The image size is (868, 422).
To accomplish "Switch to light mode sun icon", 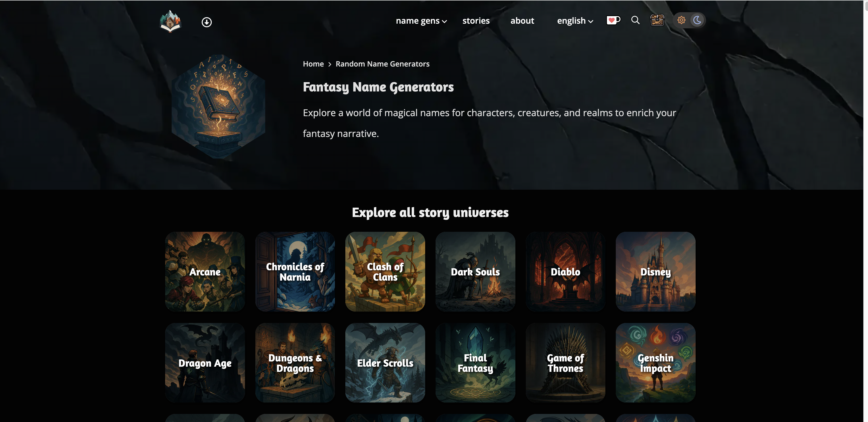I will pos(681,20).
